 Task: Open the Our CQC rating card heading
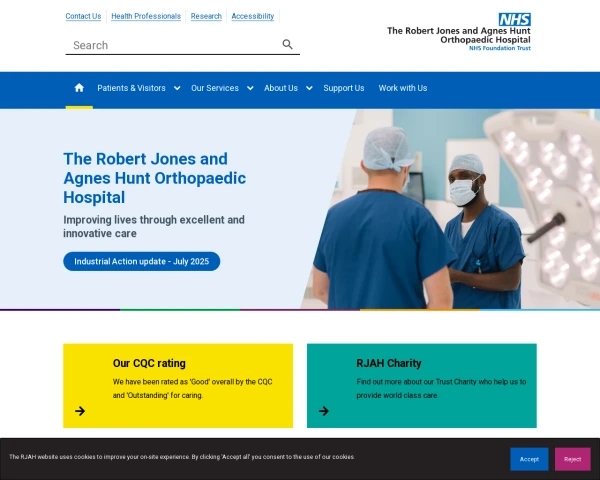coord(149,363)
